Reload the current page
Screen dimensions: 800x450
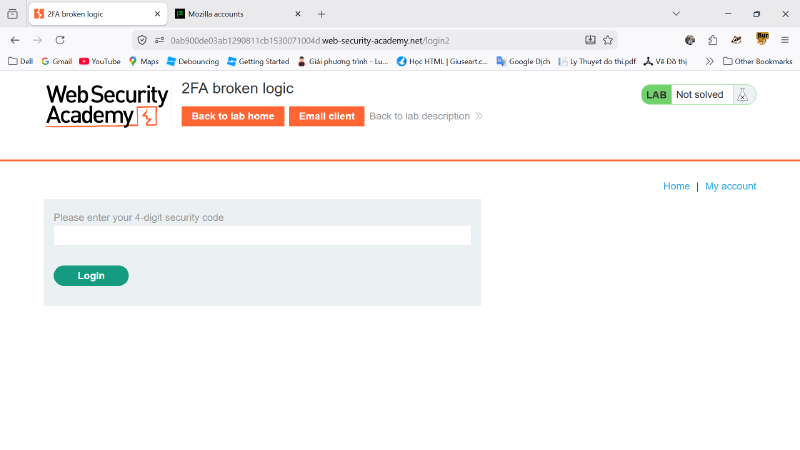click(60, 40)
